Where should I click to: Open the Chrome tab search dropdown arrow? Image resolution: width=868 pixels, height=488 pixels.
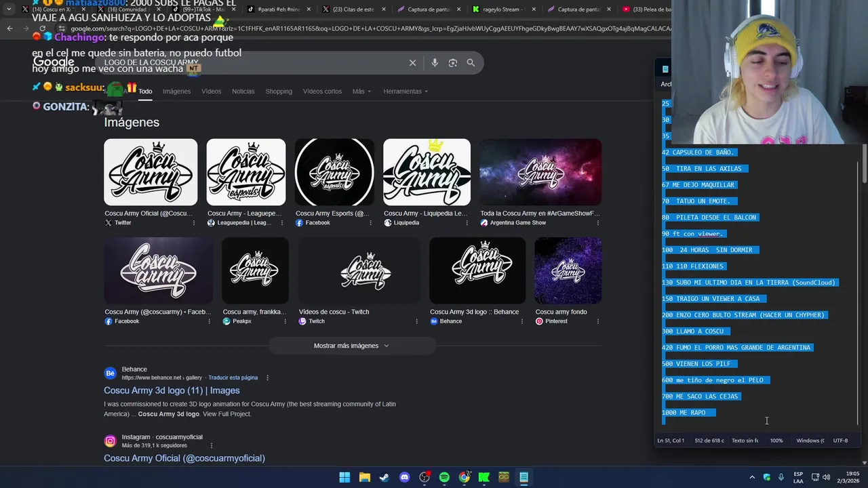(x=9, y=9)
